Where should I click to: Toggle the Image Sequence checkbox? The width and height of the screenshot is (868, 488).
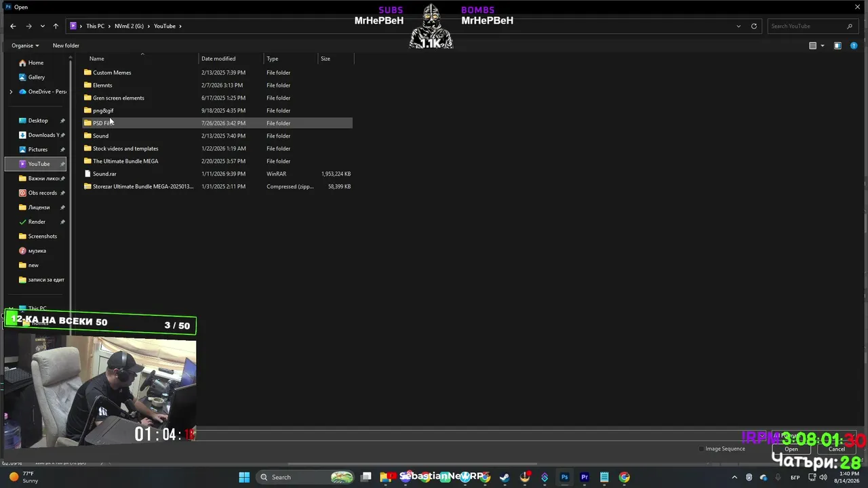click(701, 449)
